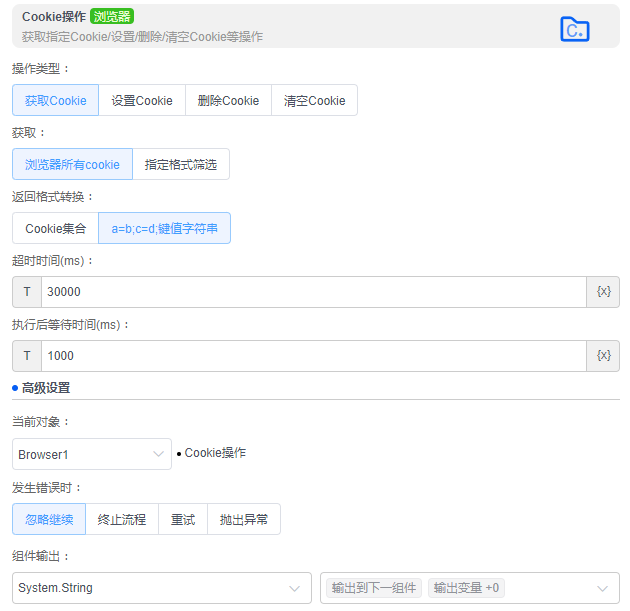Open the System.String output type dropdown
630x611 pixels.
pos(161,588)
